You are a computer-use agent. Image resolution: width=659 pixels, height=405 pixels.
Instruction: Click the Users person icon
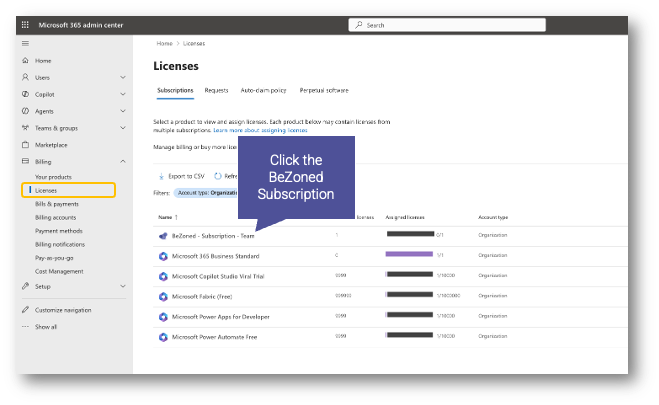25,77
